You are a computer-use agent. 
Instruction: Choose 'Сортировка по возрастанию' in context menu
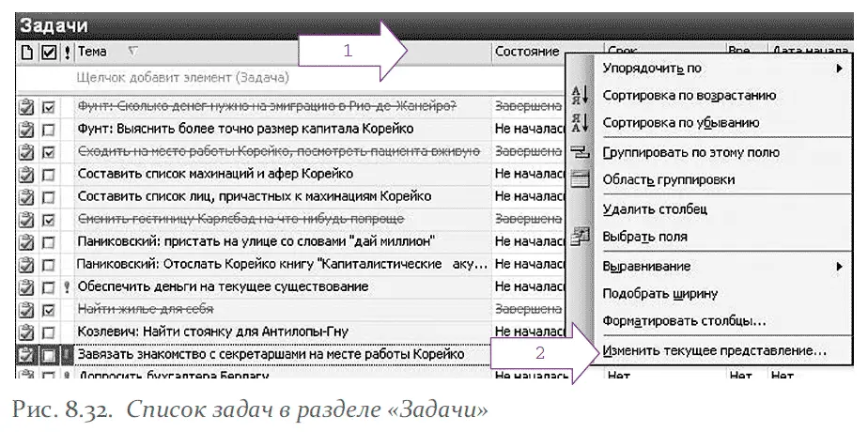point(707,95)
